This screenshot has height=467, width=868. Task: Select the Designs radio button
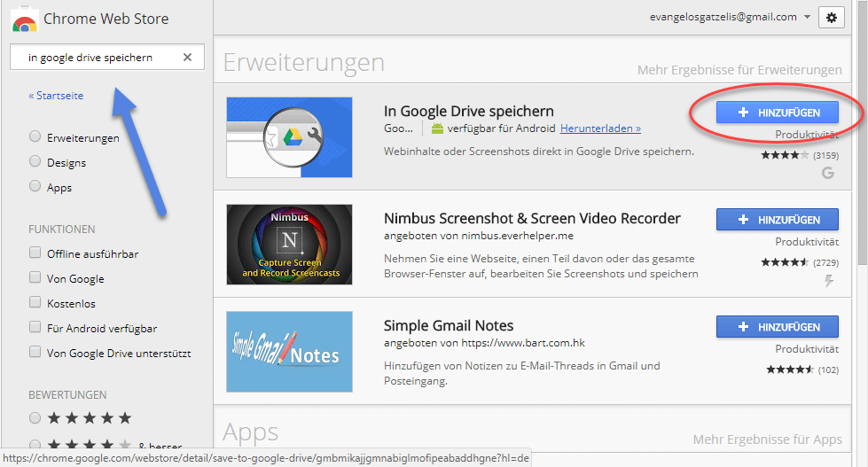pos(35,162)
